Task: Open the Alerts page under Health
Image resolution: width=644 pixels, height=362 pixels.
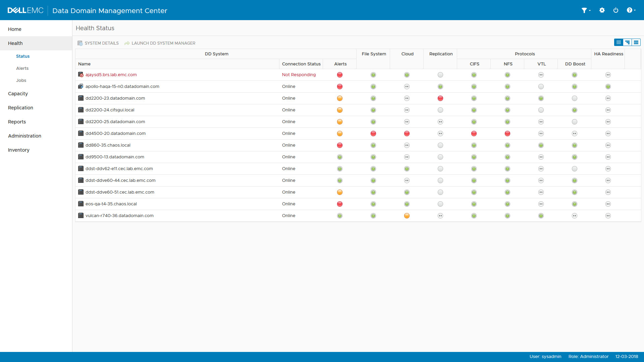Action: [x=22, y=68]
